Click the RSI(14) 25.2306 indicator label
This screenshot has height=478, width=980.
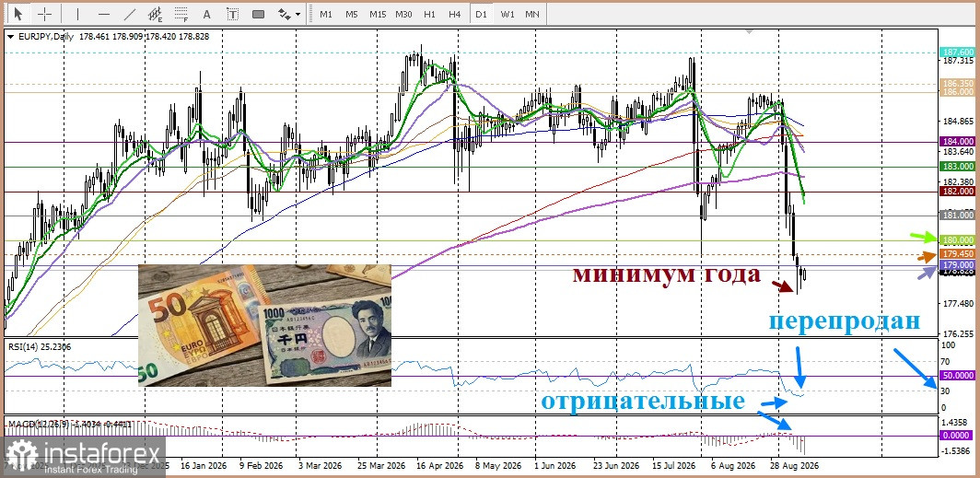(x=40, y=346)
